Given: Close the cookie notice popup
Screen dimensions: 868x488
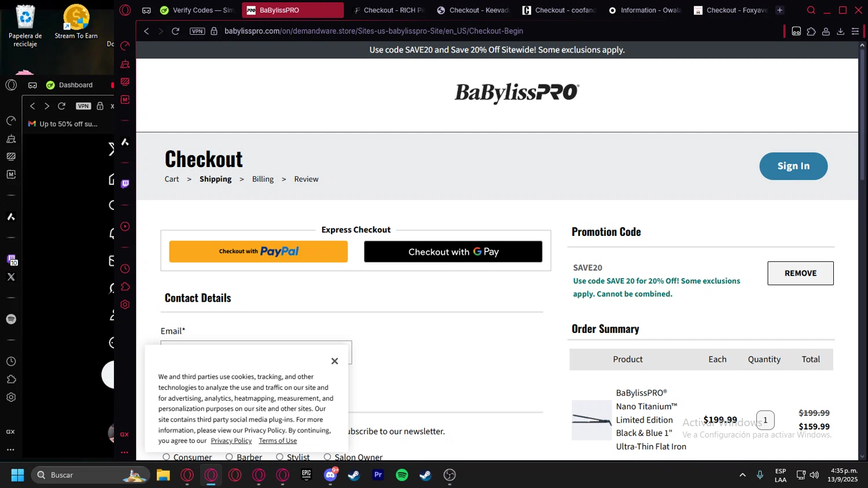Looking at the screenshot, I should tap(334, 361).
